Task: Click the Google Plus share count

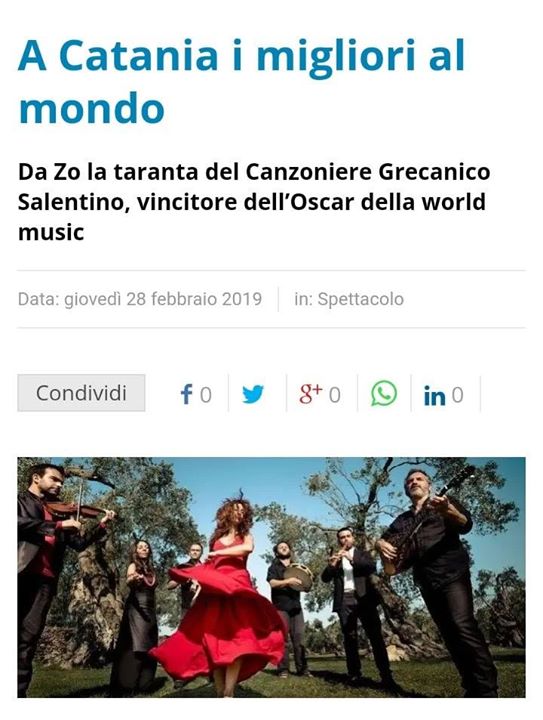Action: (x=335, y=395)
